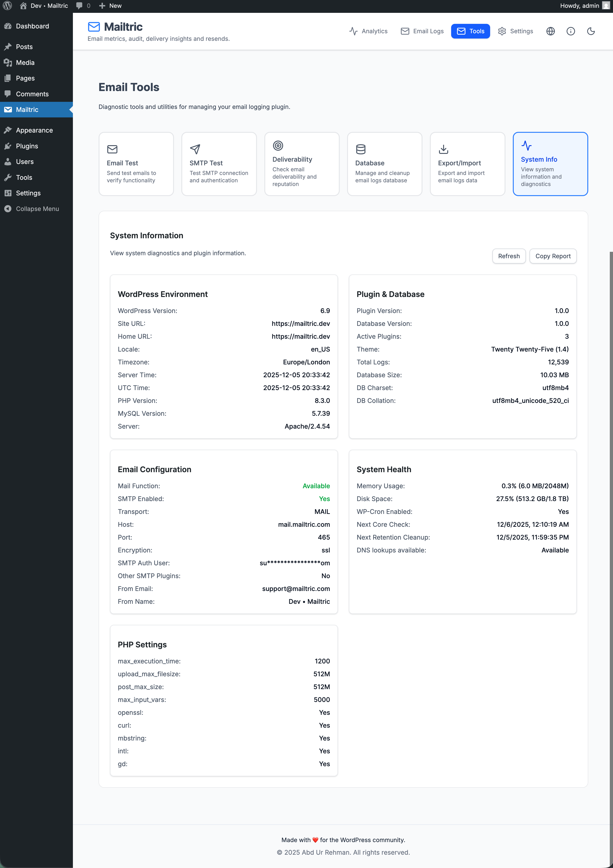Click New in the admin toolbar
Image resolution: width=613 pixels, height=868 pixels.
(x=110, y=5)
